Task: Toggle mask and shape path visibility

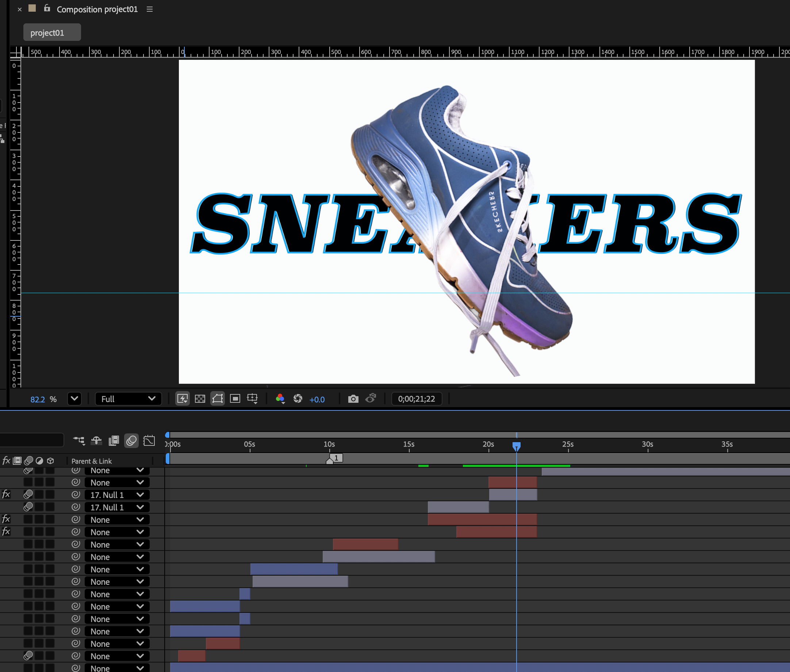Action: point(218,399)
